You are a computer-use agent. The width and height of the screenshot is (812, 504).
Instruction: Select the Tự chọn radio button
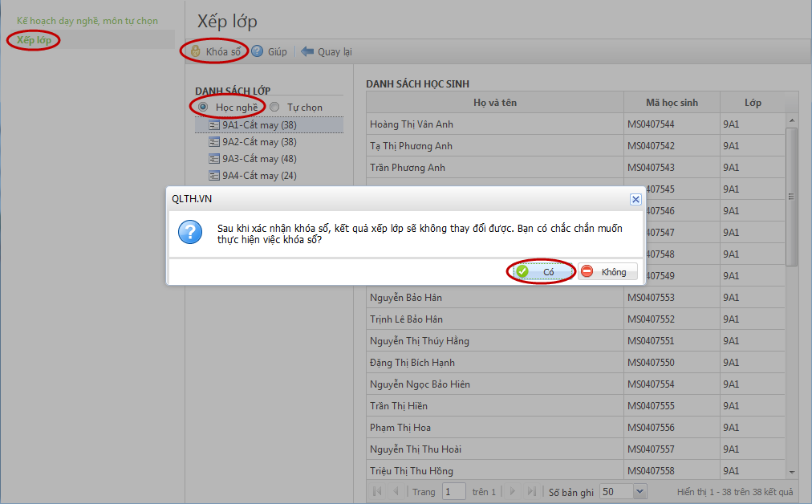pos(274,107)
